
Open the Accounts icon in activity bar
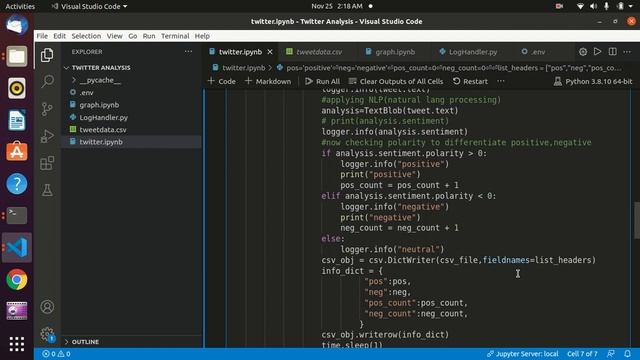pos(47,307)
